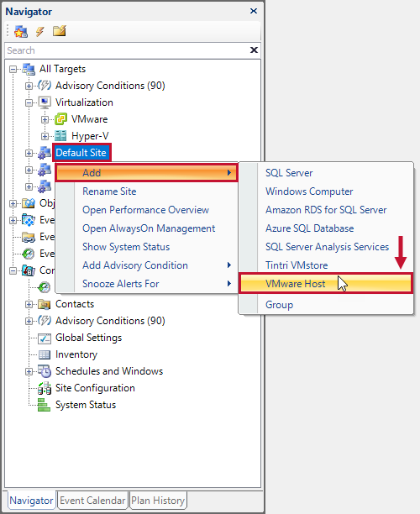Select the Hyper-V tree label
The width and height of the screenshot is (420, 514).
(90, 136)
